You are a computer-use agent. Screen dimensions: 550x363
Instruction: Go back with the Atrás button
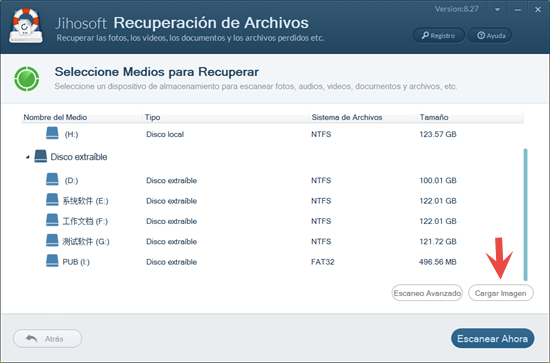(x=47, y=339)
